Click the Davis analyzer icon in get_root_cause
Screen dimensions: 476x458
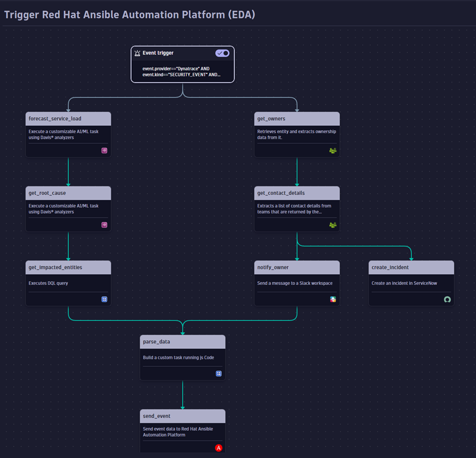point(104,225)
